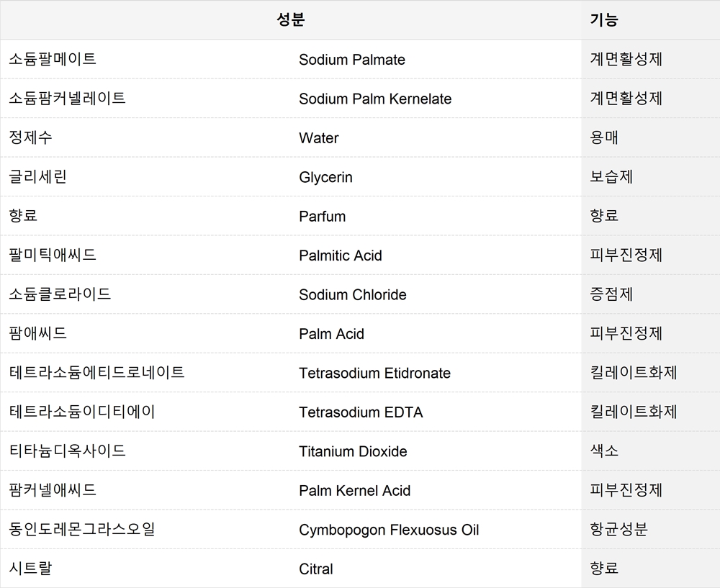
Task: Click the Palmitic Acid ingredient name
Action: (341, 255)
